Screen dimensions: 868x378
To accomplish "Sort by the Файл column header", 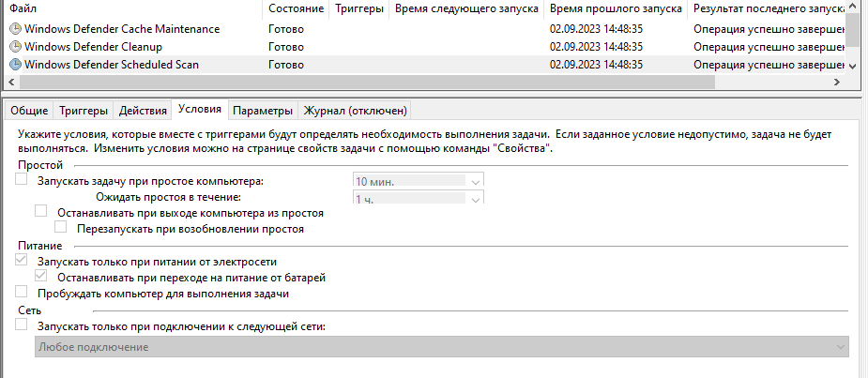I will click(133, 8).
